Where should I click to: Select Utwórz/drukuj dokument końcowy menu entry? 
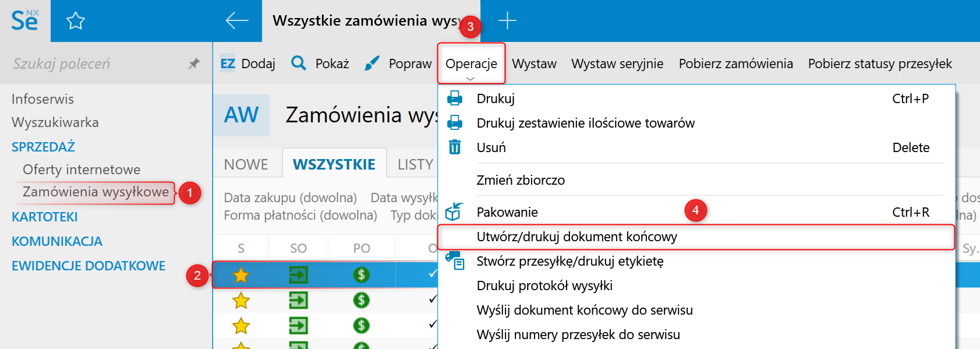(576, 237)
